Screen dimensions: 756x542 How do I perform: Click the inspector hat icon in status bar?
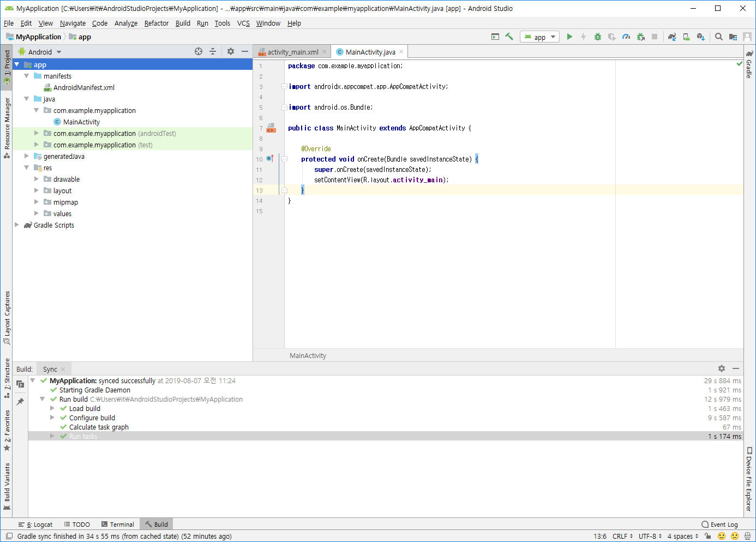[x=747, y=536]
